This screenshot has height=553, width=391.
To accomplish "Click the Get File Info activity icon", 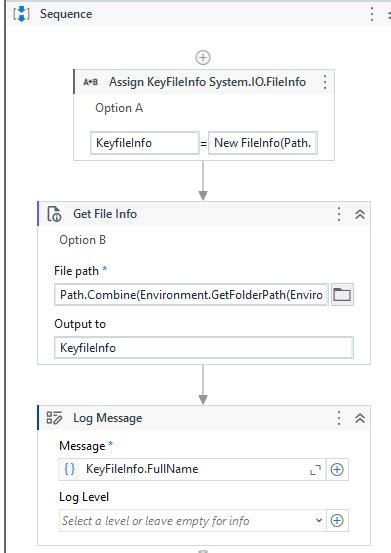I will (54, 214).
